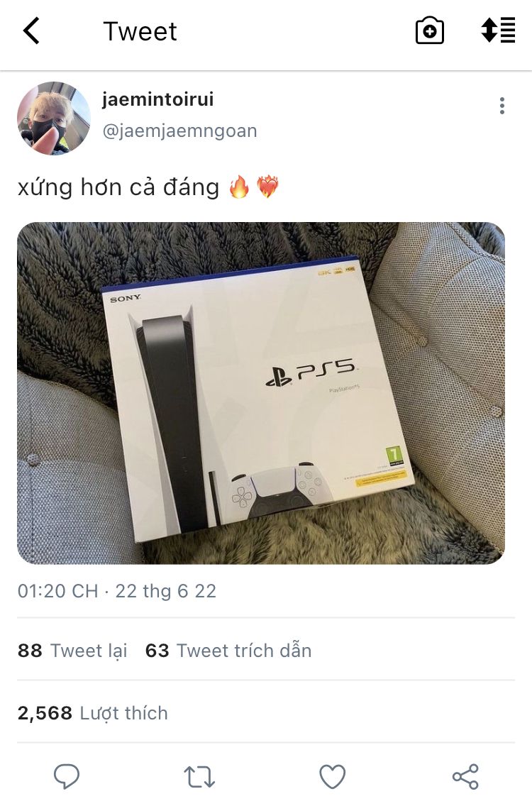Tap the Tweet header title

[140, 31]
